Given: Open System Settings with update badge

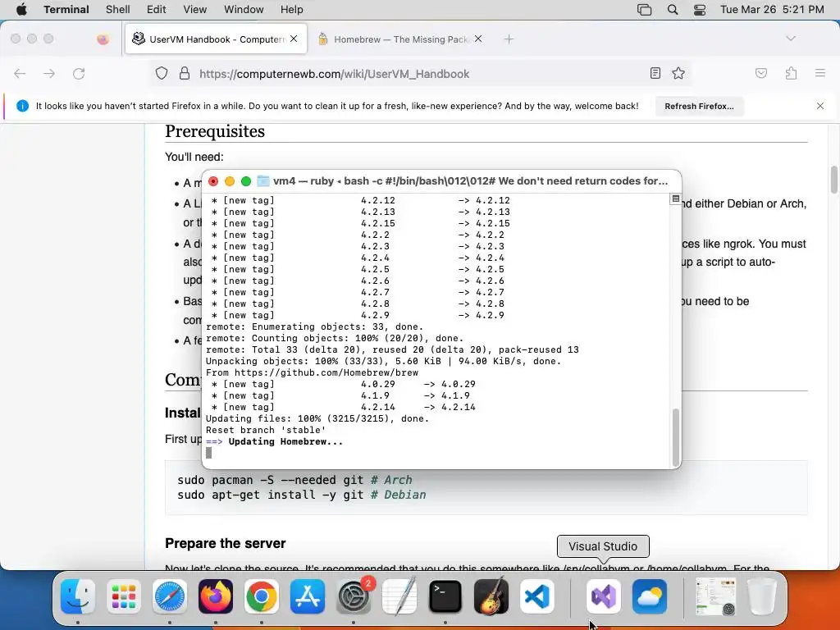Looking at the screenshot, I should [354, 596].
